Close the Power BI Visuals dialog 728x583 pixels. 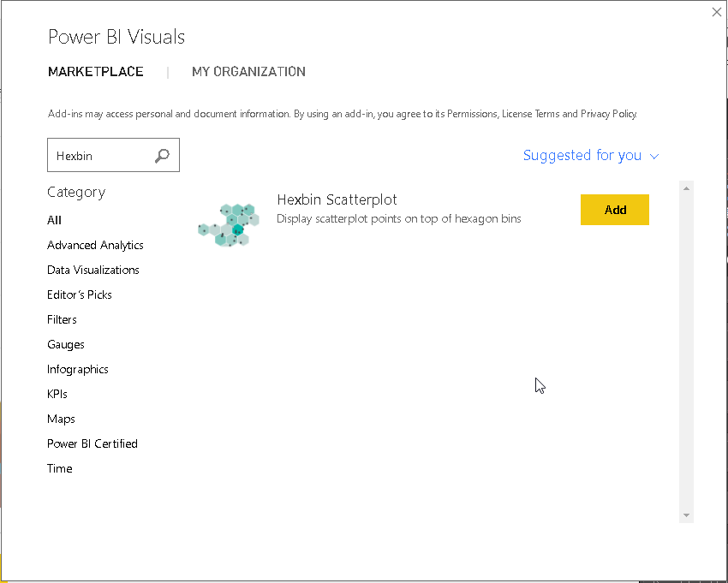point(716,12)
